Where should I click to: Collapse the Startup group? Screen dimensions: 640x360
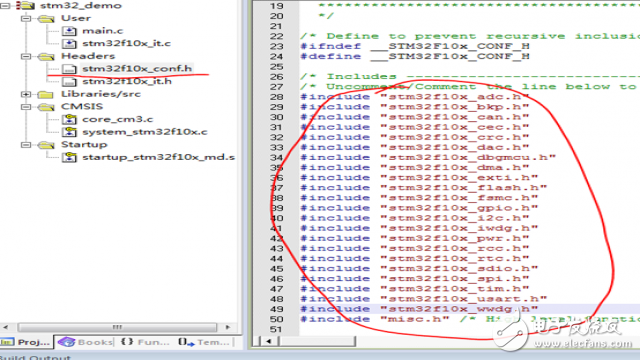click(x=26, y=145)
